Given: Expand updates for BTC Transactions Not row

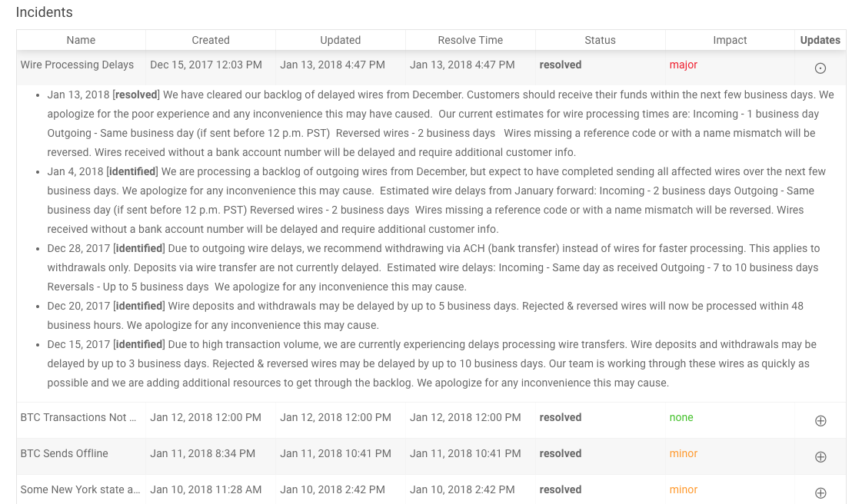Looking at the screenshot, I should pyautogui.click(x=820, y=420).
